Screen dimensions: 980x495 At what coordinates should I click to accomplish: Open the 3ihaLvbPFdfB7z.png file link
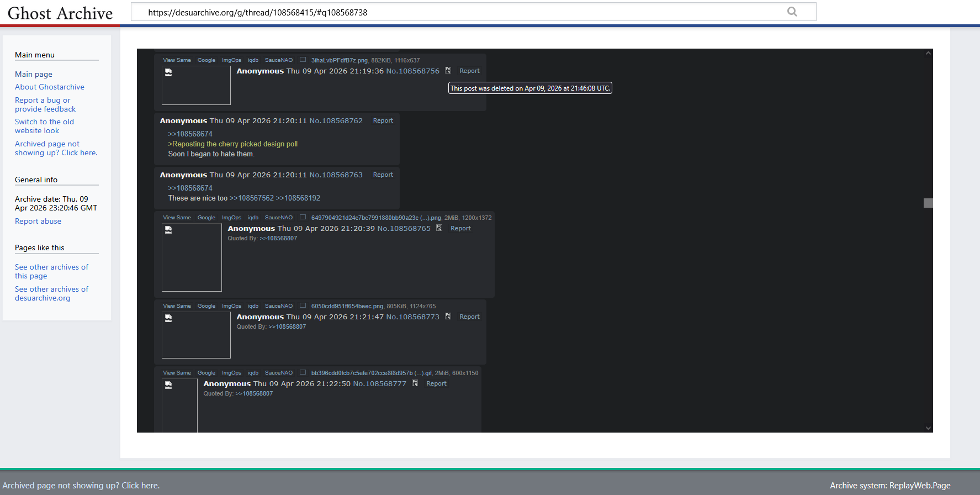(x=340, y=60)
